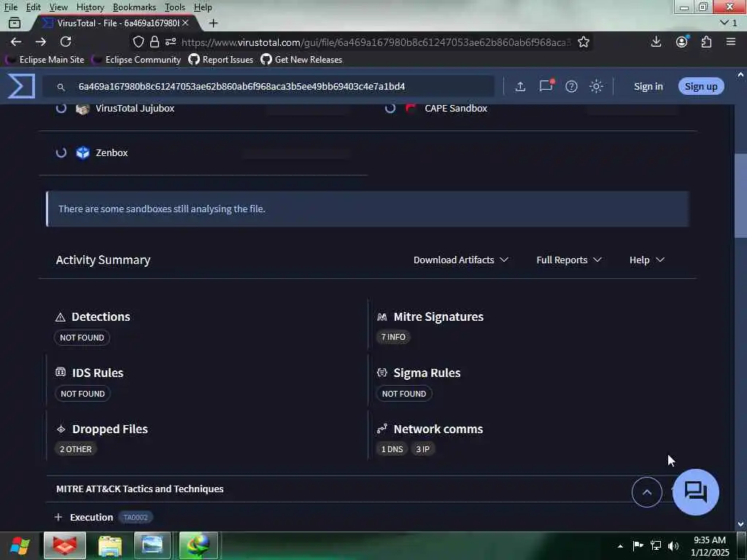The image size is (747, 560).
Task: Open the Full Reports dropdown
Action: pyautogui.click(x=569, y=260)
